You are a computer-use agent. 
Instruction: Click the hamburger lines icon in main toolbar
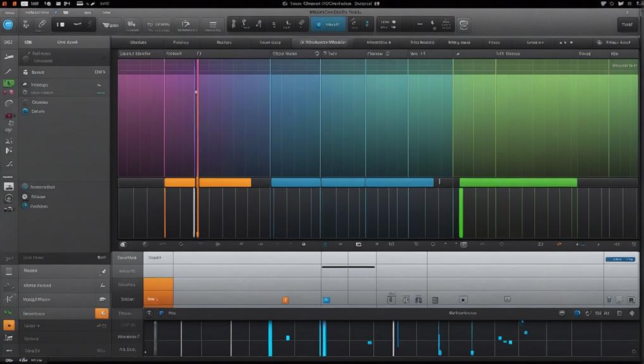213,25
